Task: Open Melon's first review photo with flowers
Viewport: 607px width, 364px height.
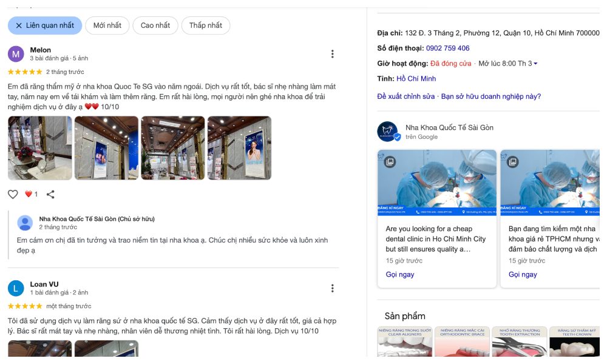Action: click(x=40, y=148)
